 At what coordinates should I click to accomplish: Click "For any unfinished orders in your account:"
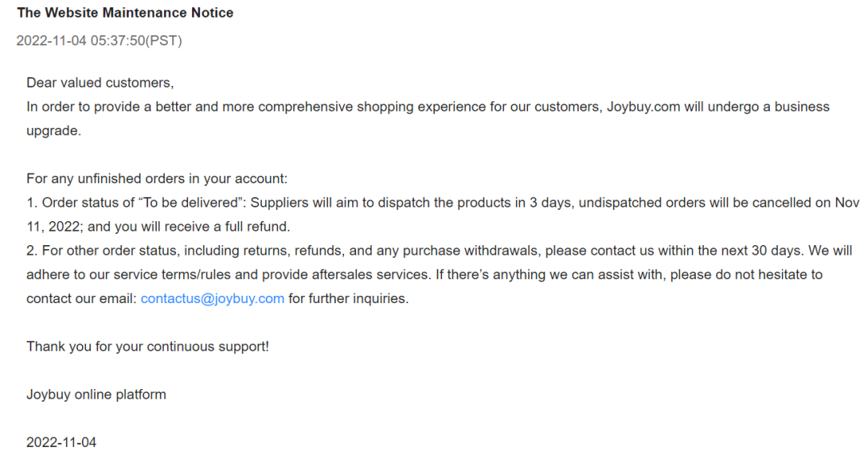click(x=157, y=178)
